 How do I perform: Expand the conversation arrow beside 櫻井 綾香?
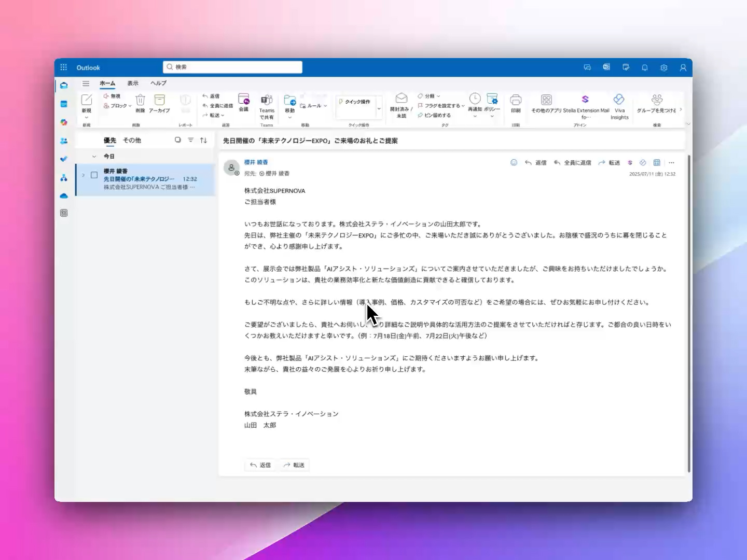(x=83, y=175)
